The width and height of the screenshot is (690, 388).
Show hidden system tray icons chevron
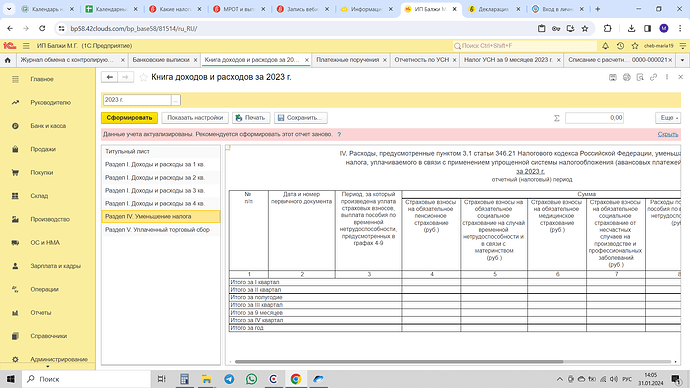tap(559, 379)
